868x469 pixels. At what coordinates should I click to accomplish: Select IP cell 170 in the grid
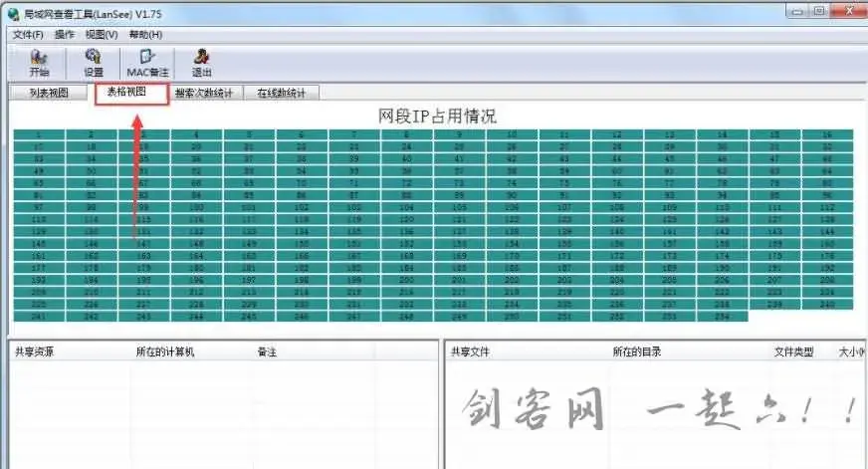[512, 256]
